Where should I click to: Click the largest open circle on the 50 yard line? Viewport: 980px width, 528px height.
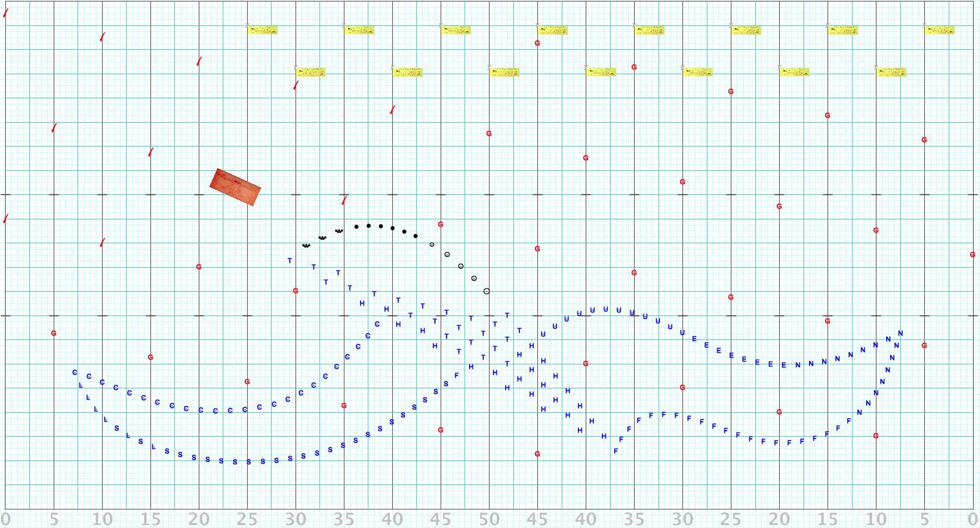[x=487, y=291]
